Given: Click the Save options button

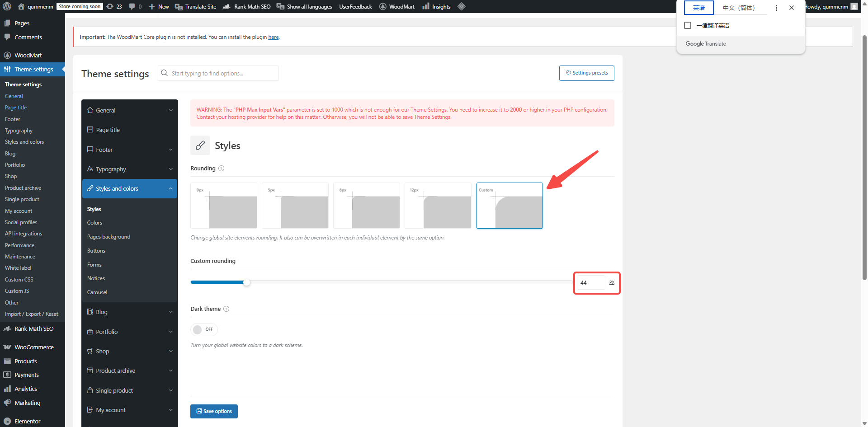Looking at the screenshot, I should [x=214, y=411].
